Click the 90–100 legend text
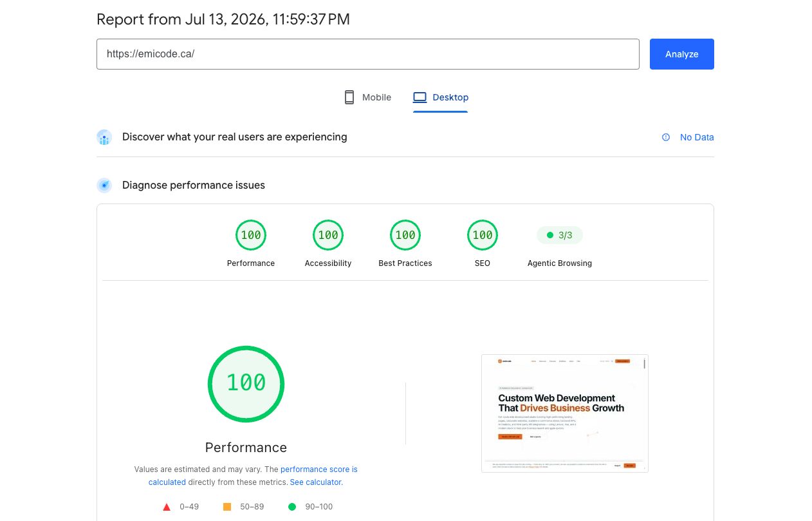 point(319,507)
